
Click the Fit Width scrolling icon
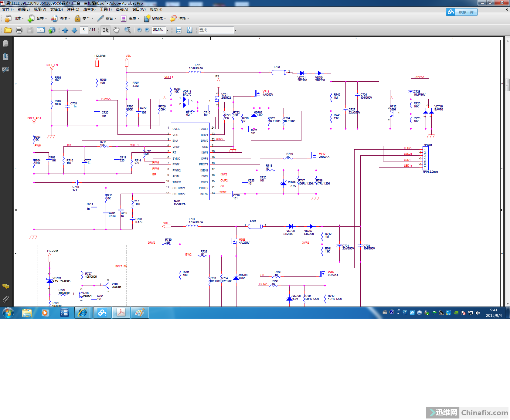[179, 30]
